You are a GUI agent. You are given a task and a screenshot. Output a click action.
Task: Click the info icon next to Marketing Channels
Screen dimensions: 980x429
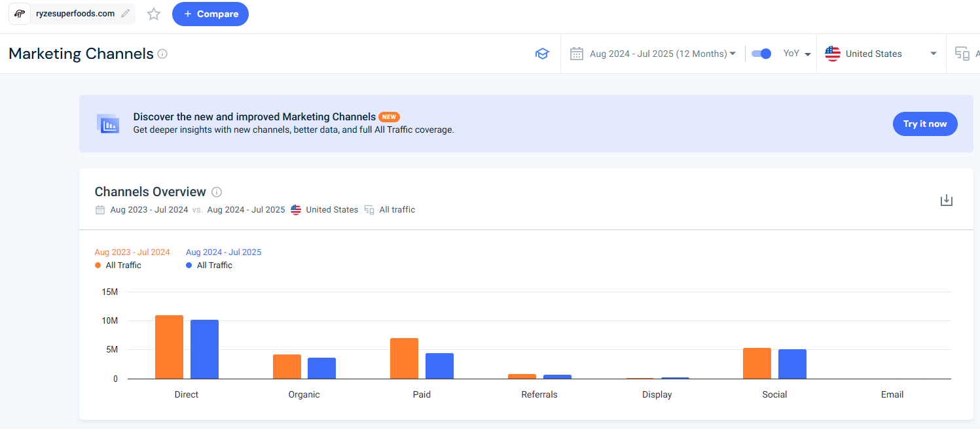tap(162, 54)
